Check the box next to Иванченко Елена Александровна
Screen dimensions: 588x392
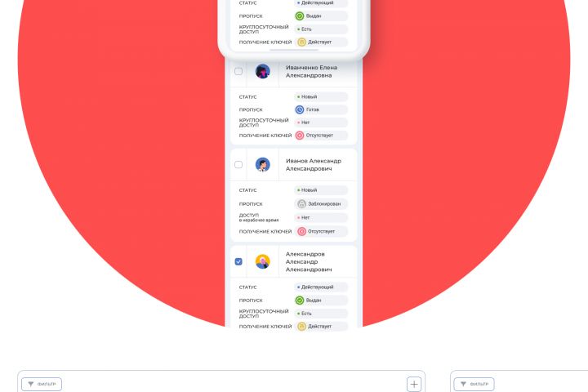point(238,71)
